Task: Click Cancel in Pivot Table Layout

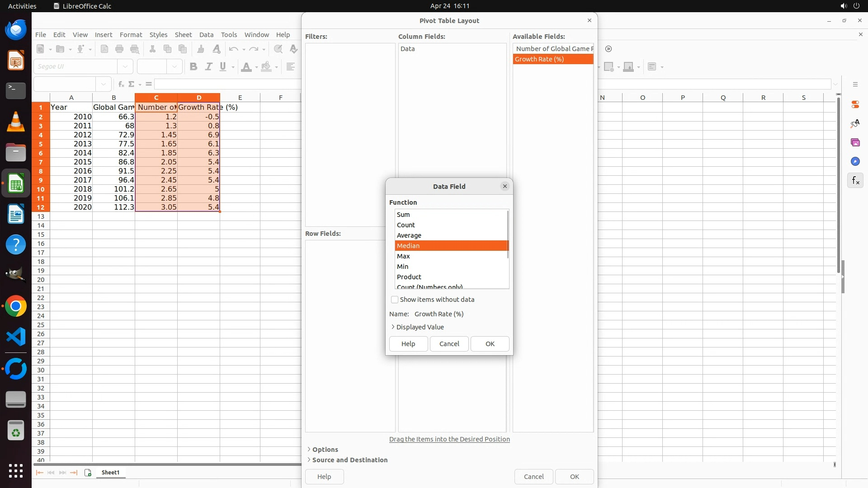Action: [533, 477]
